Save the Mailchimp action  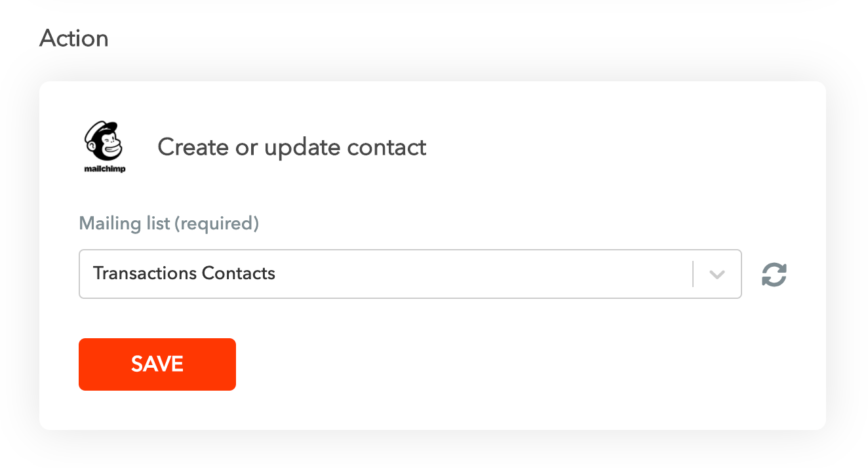[x=157, y=364]
